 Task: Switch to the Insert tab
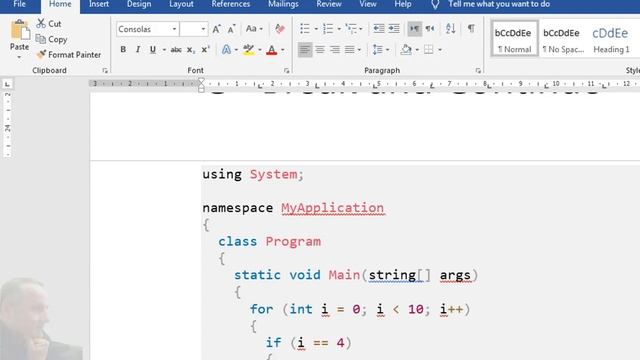click(99, 4)
